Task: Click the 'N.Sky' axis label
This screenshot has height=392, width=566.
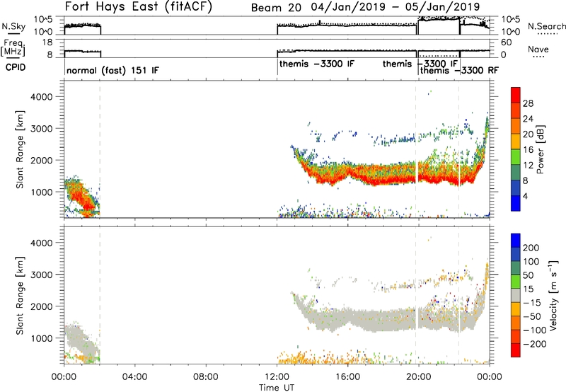Action: 13,26
